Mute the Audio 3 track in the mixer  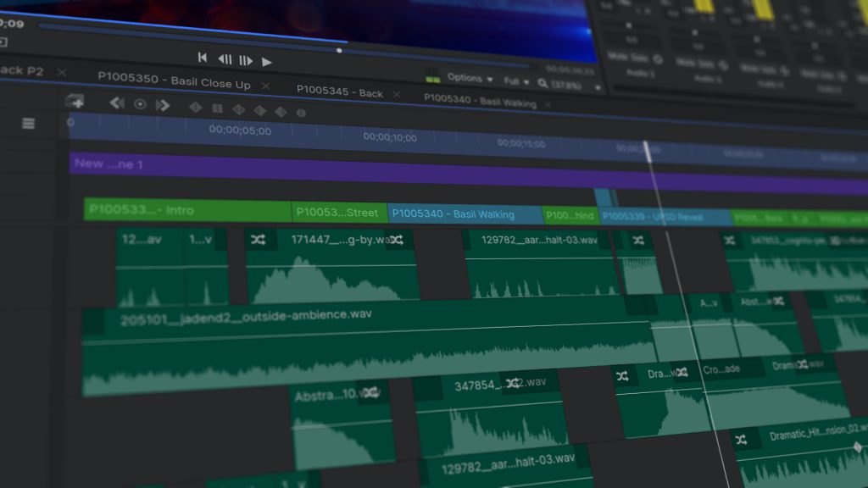[748, 69]
